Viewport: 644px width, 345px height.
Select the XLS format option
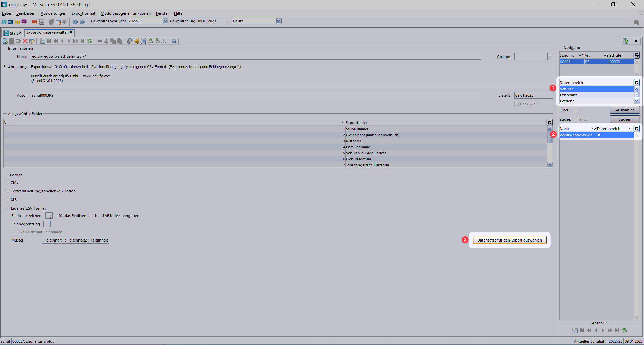point(8,200)
